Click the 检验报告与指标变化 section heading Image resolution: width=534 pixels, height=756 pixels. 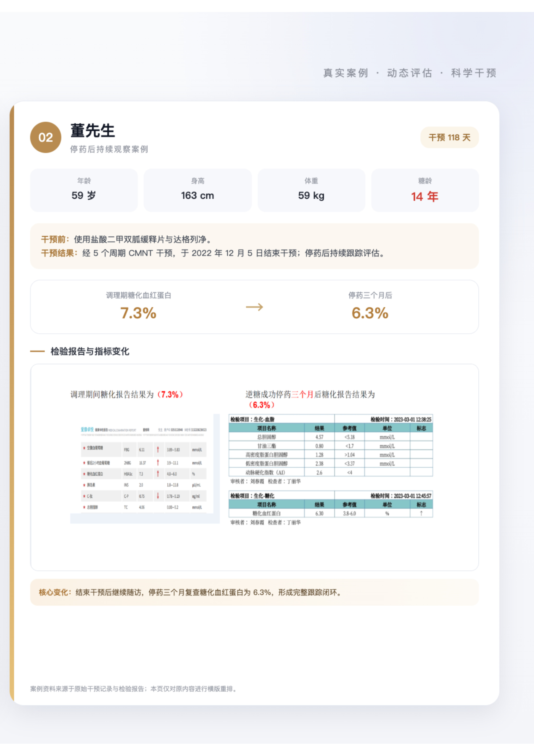tap(90, 351)
